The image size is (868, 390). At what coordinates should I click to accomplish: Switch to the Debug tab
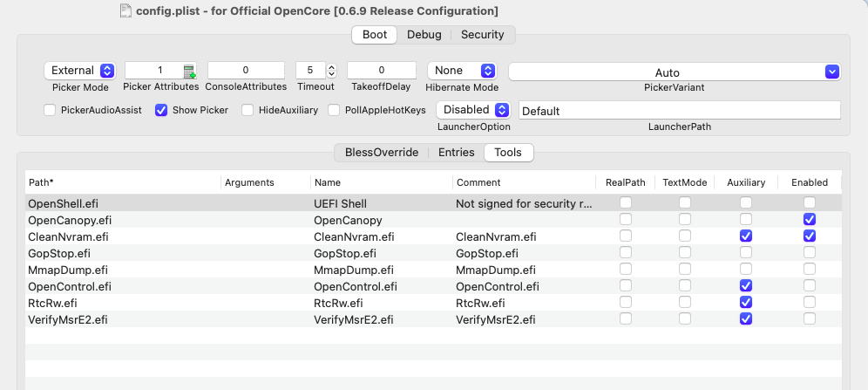pyautogui.click(x=425, y=35)
